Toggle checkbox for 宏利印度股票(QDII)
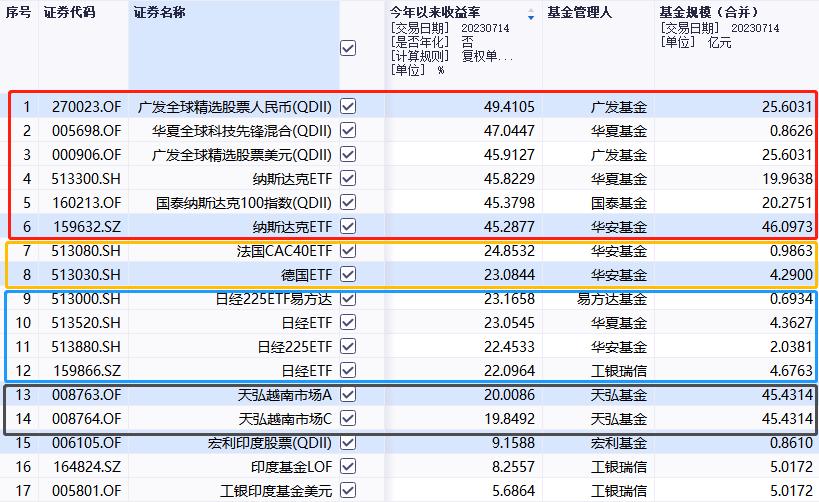Image resolution: width=819 pixels, height=502 pixels. point(348,443)
